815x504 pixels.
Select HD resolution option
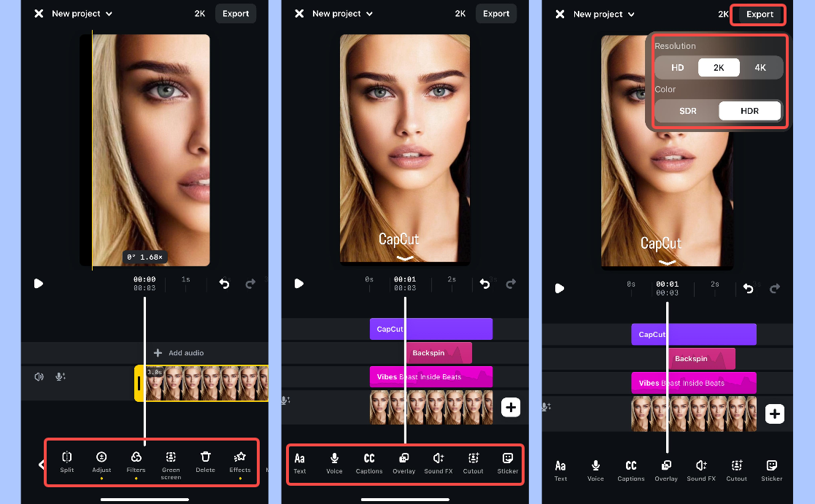click(x=677, y=68)
